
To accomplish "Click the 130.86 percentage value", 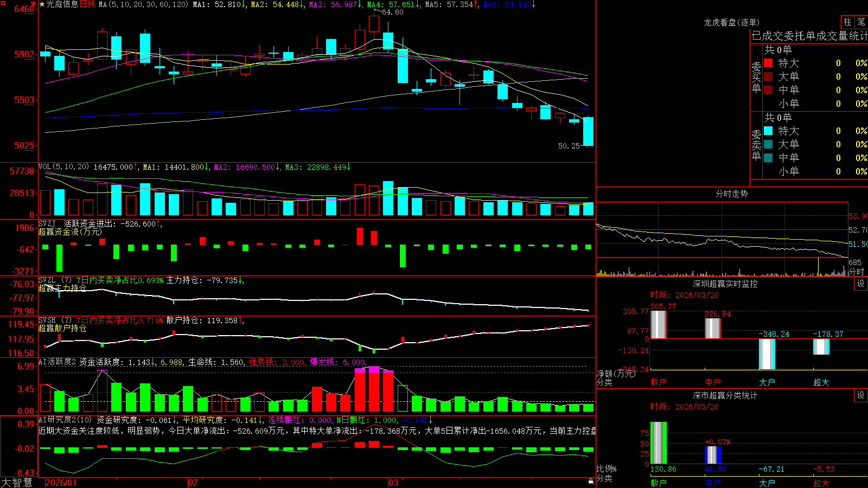I will (x=663, y=469).
